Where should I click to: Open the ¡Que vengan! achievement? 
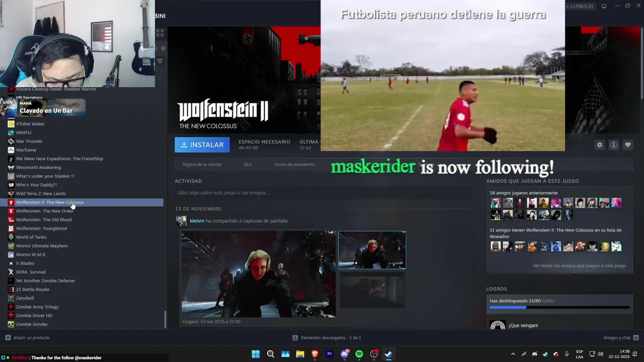(x=523, y=325)
